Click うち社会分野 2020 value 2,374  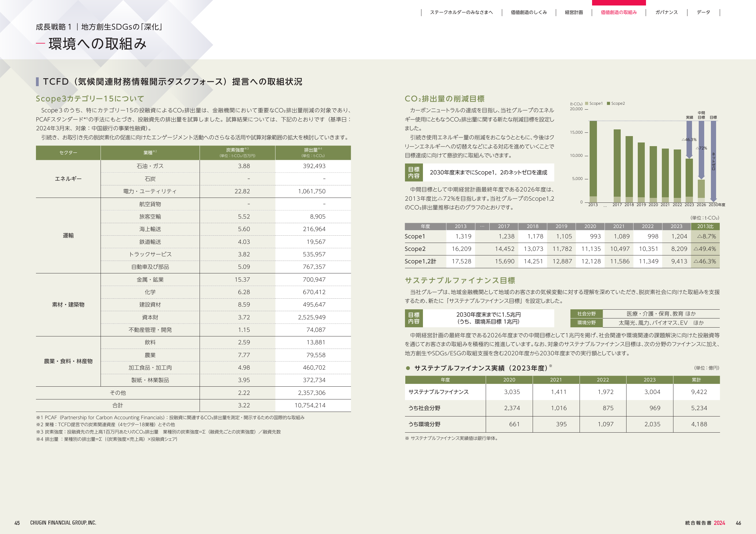tap(512, 408)
